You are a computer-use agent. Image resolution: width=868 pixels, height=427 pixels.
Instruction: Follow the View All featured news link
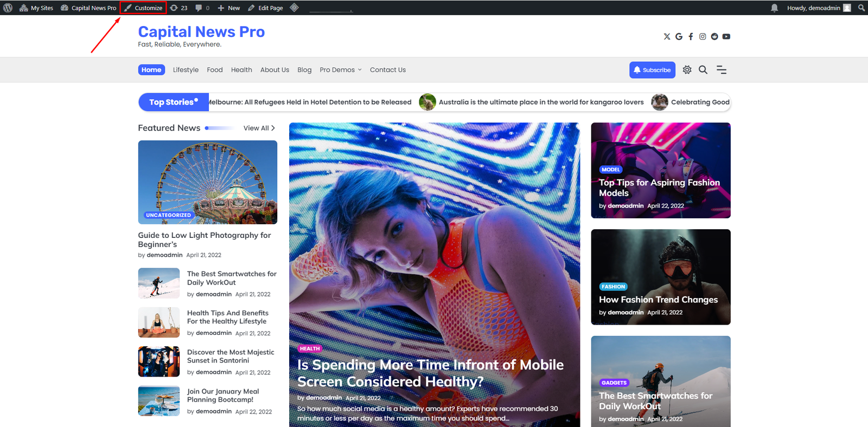tap(259, 128)
